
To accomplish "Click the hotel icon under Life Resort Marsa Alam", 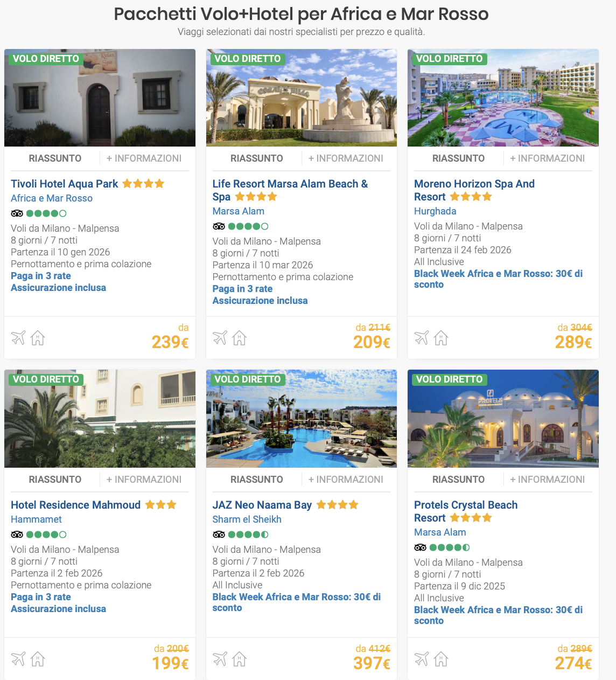I will coord(239,338).
